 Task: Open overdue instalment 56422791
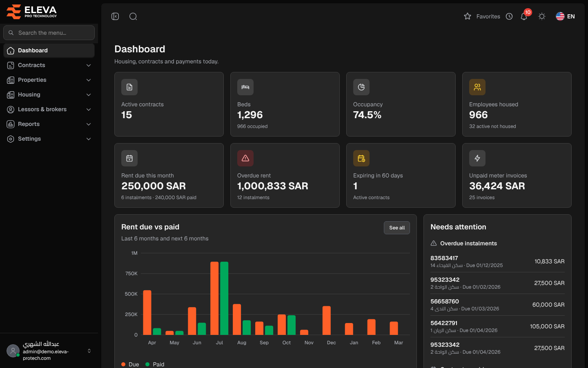coord(497,326)
